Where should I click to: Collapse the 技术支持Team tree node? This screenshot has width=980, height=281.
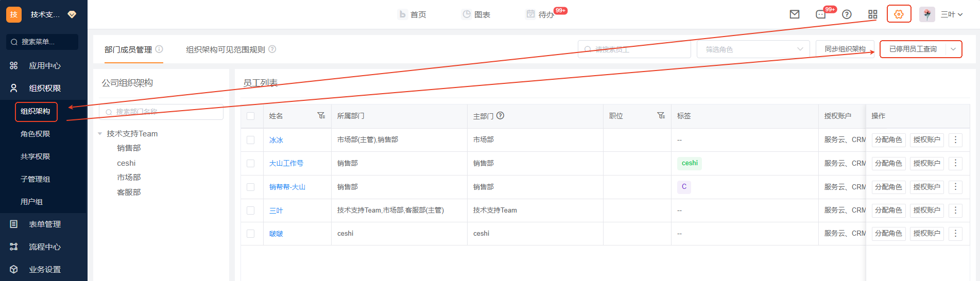100,134
